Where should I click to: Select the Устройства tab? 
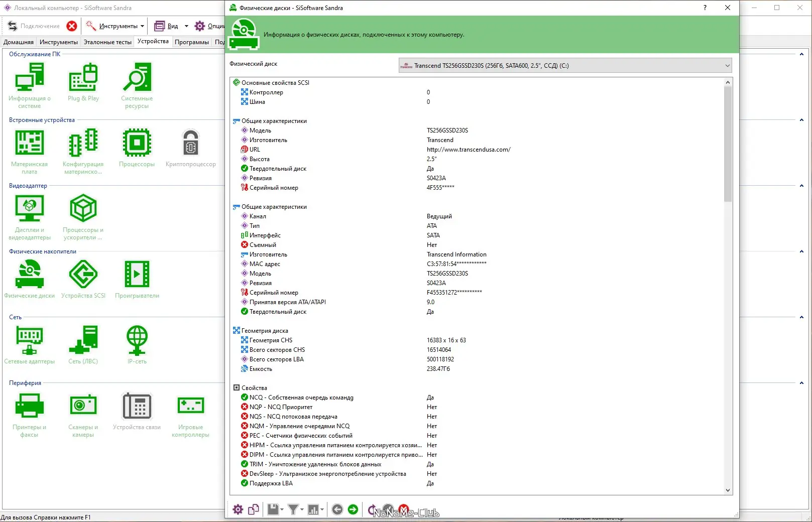153,42
